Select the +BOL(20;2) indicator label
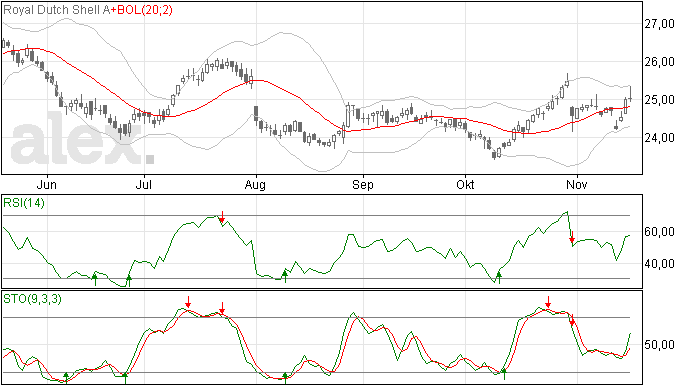This screenshot has width=690, height=387. 142,10
